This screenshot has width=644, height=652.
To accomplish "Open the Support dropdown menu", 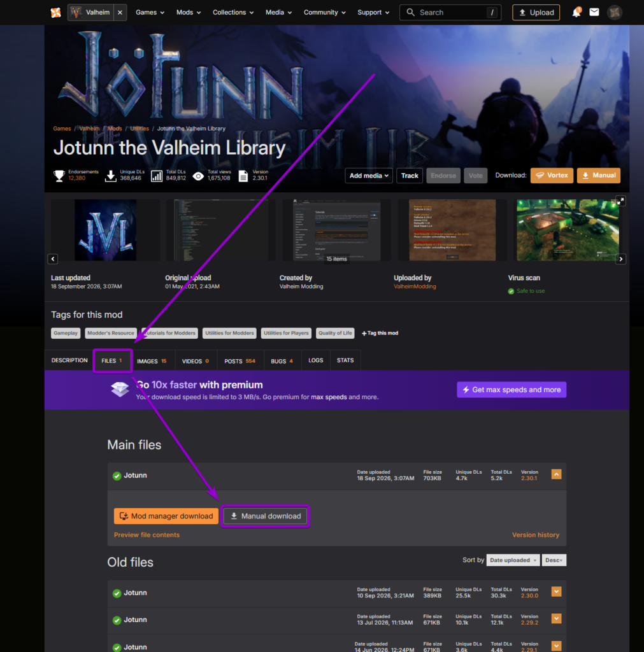I will 373,13.
